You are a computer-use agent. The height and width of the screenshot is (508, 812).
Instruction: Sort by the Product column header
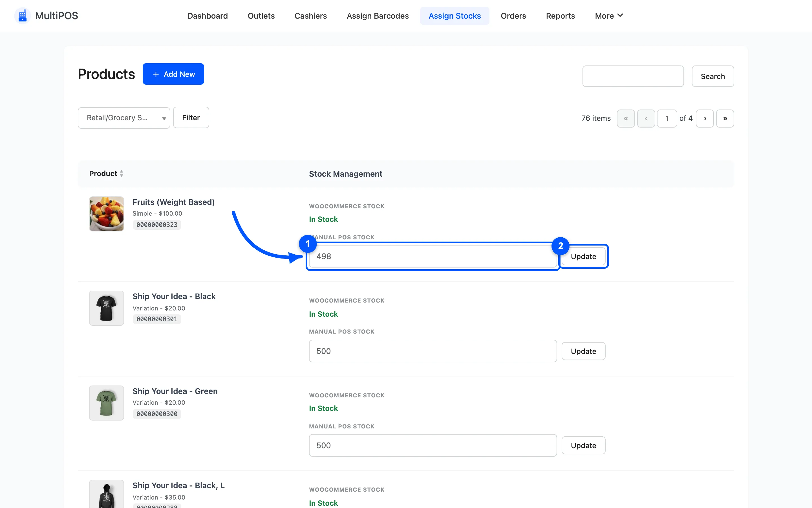point(106,174)
